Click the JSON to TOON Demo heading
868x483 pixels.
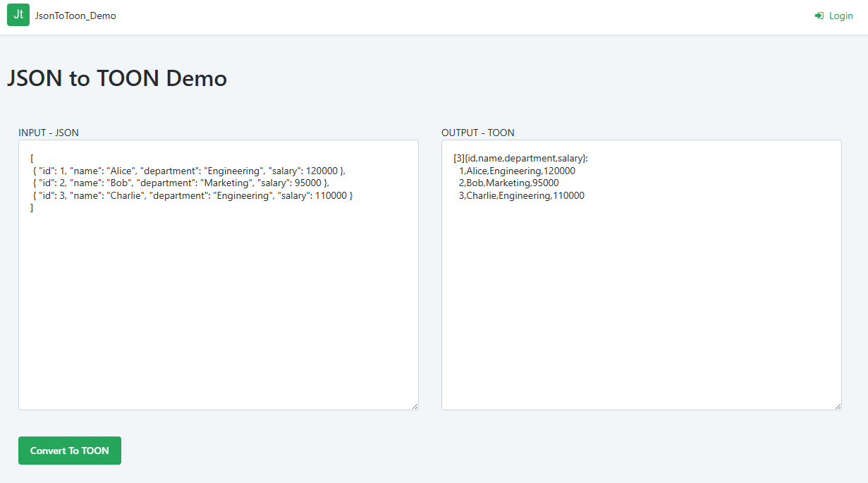click(x=117, y=78)
